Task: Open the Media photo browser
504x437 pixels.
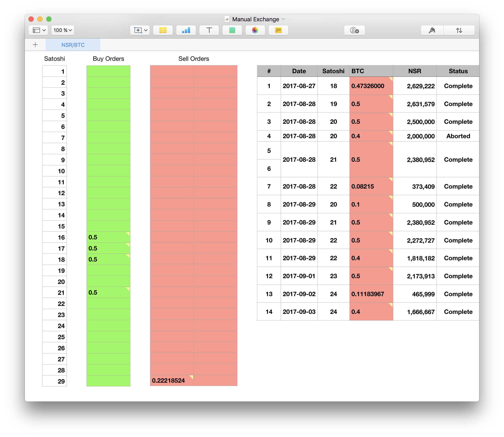Action: coord(255,30)
